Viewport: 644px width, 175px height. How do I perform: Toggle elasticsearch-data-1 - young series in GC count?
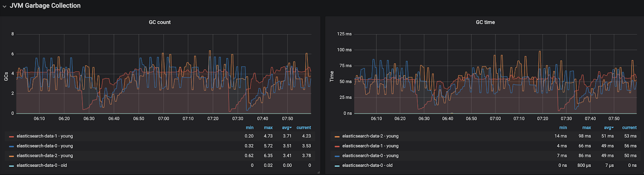(x=45, y=136)
